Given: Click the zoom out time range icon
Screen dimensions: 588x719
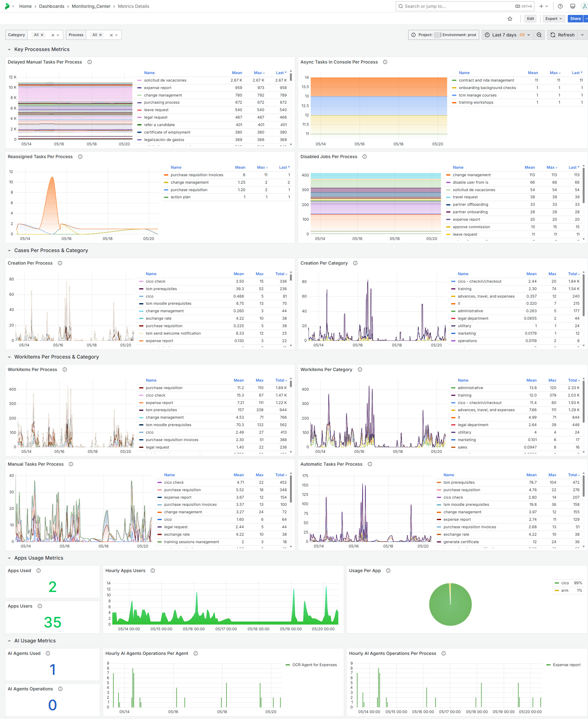Looking at the screenshot, I should pos(539,35).
